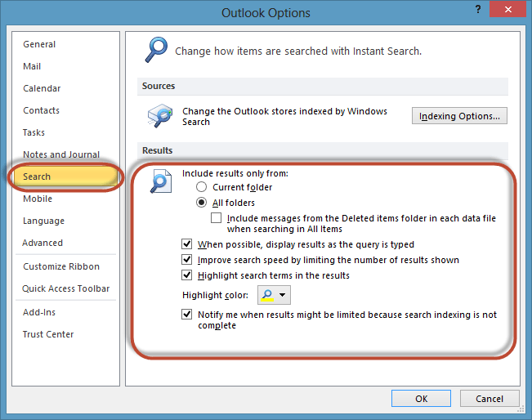The width and height of the screenshot is (532, 420).
Task: Cancel the Outlook Options dialog
Action: point(490,399)
